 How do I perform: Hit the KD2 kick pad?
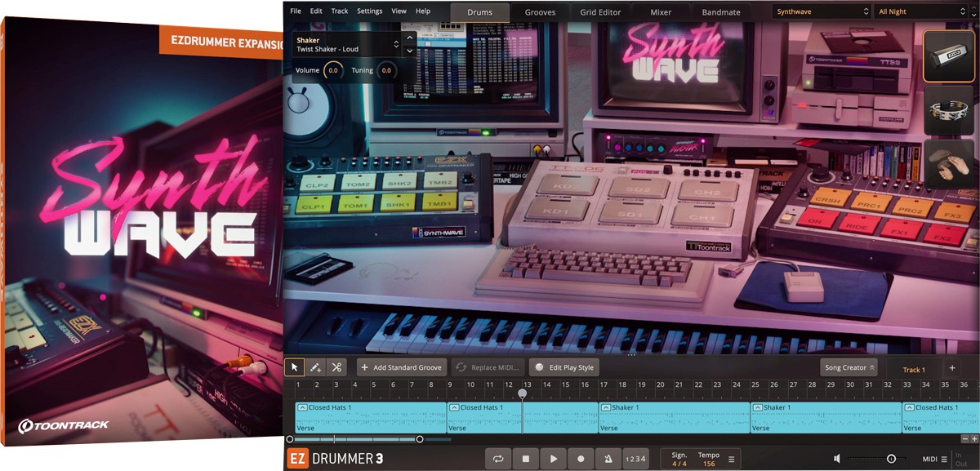(x=567, y=186)
